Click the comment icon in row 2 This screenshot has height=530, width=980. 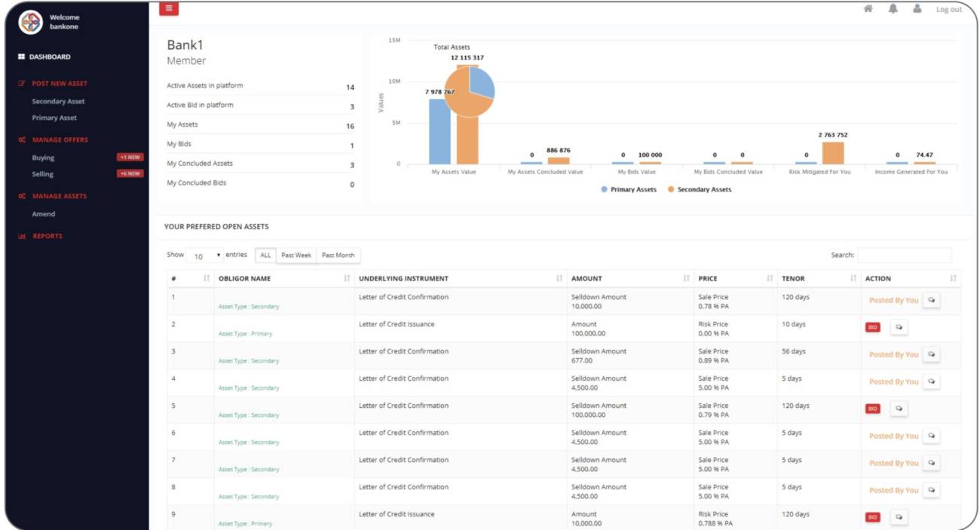click(899, 327)
